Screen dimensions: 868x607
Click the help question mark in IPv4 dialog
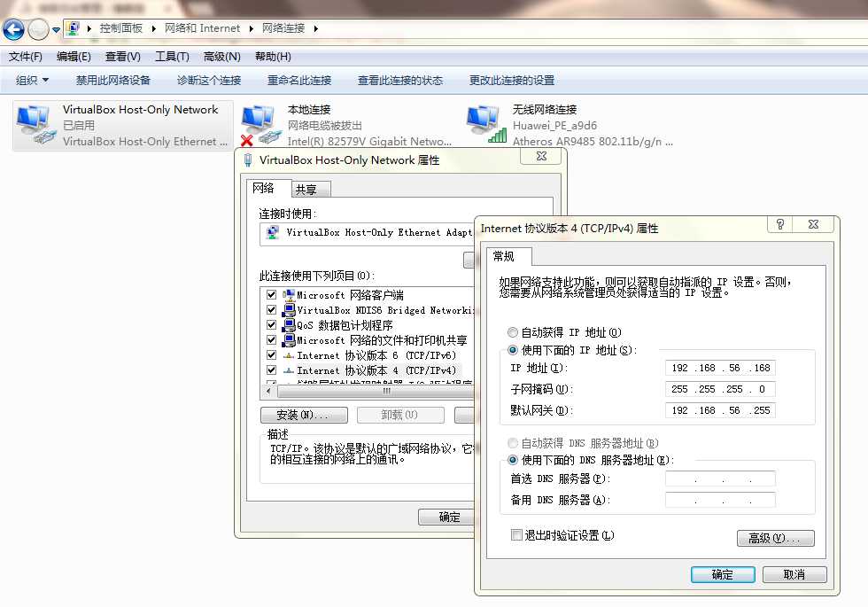pos(780,224)
